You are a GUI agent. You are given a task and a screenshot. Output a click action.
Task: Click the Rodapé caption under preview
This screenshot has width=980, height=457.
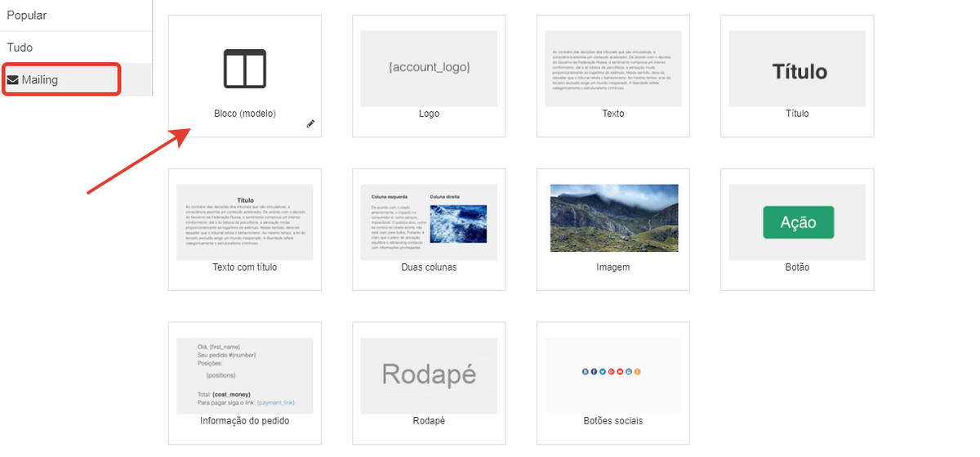click(429, 421)
